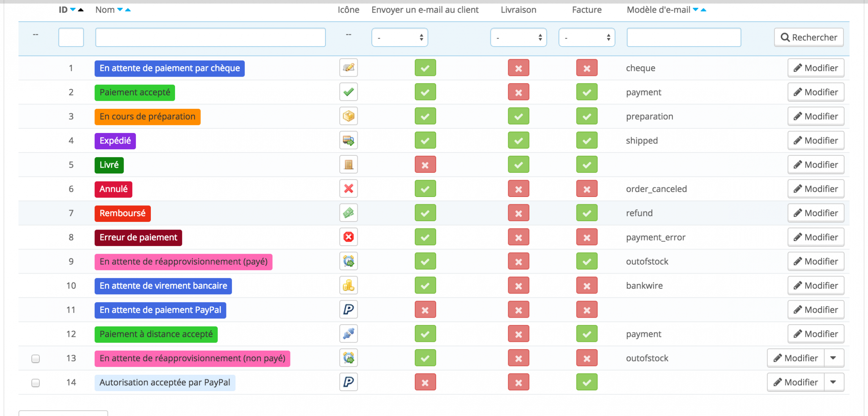The height and width of the screenshot is (416, 868).
Task: Click the Modèle d'e-mail filter field
Action: click(684, 37)
